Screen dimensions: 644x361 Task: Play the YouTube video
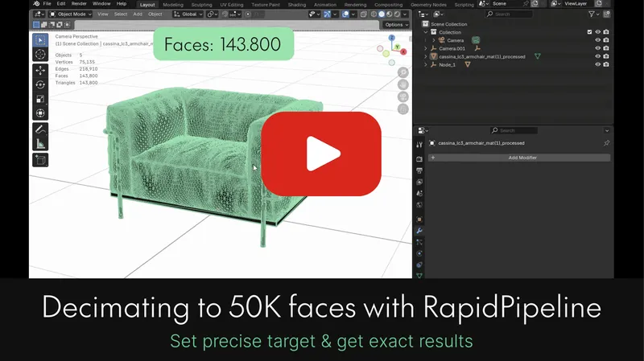point(321,154)
